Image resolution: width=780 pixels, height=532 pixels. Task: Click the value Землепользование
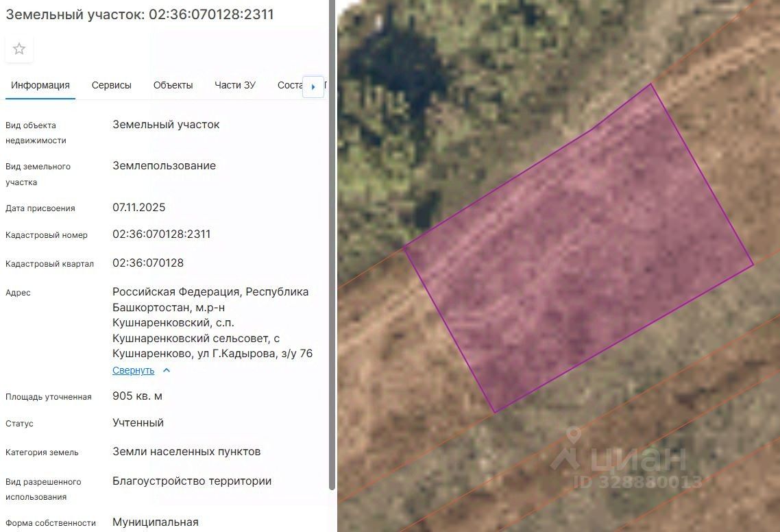[164, 166]
